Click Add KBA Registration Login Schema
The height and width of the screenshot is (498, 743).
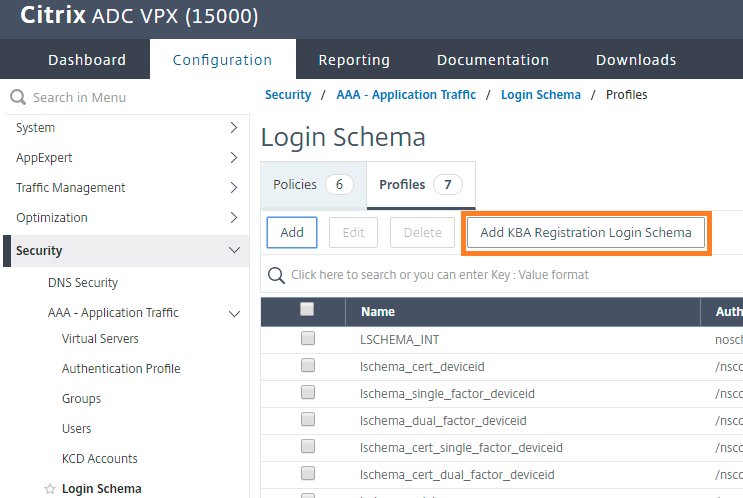586,232
